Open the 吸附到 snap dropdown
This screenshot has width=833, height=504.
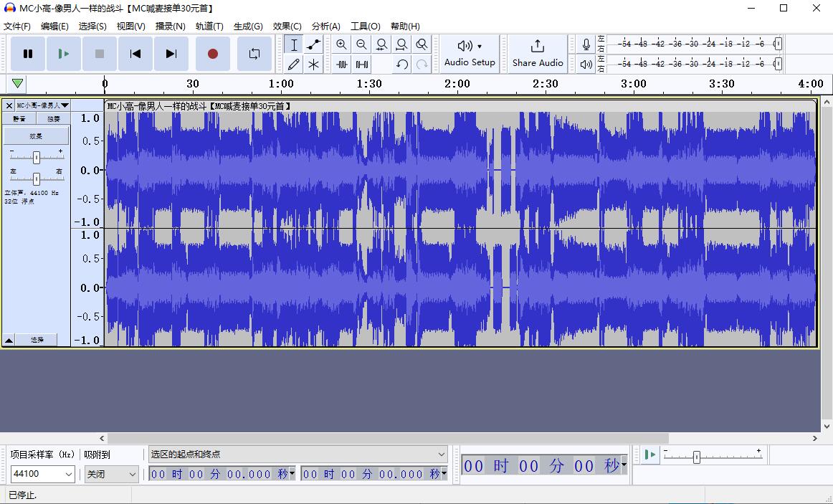(x=112, y=474)
